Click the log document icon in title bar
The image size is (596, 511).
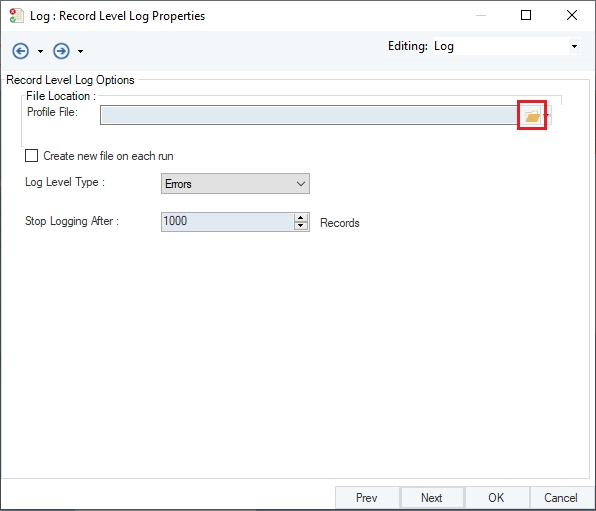click(x=16, y=16)
